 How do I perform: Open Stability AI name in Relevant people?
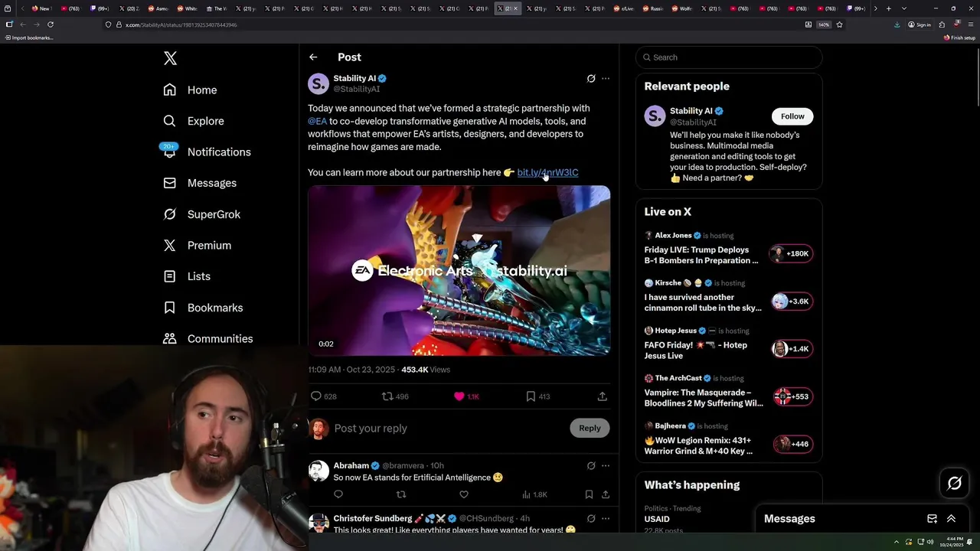[691, 111]
